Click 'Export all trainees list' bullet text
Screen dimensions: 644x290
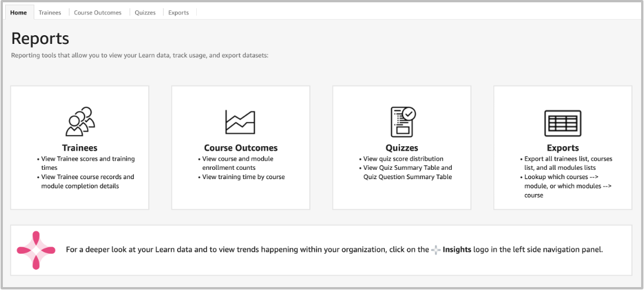(568, 163)
